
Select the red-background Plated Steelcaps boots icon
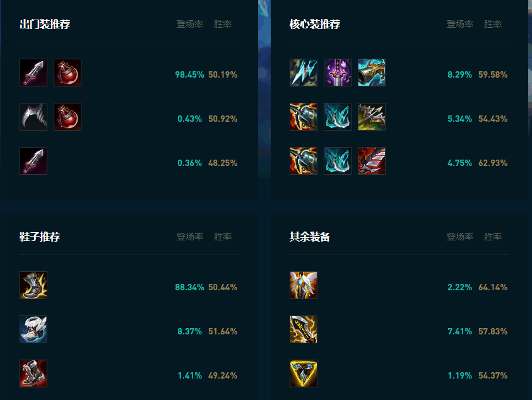coord(33,374)
